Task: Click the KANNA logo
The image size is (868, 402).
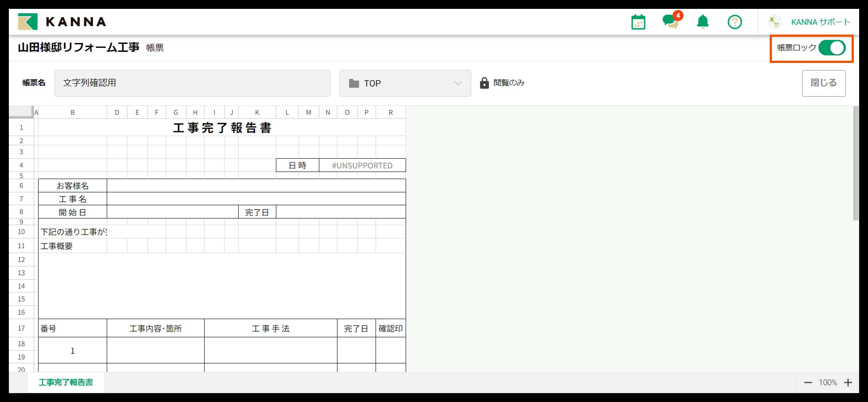Action: 62,22
